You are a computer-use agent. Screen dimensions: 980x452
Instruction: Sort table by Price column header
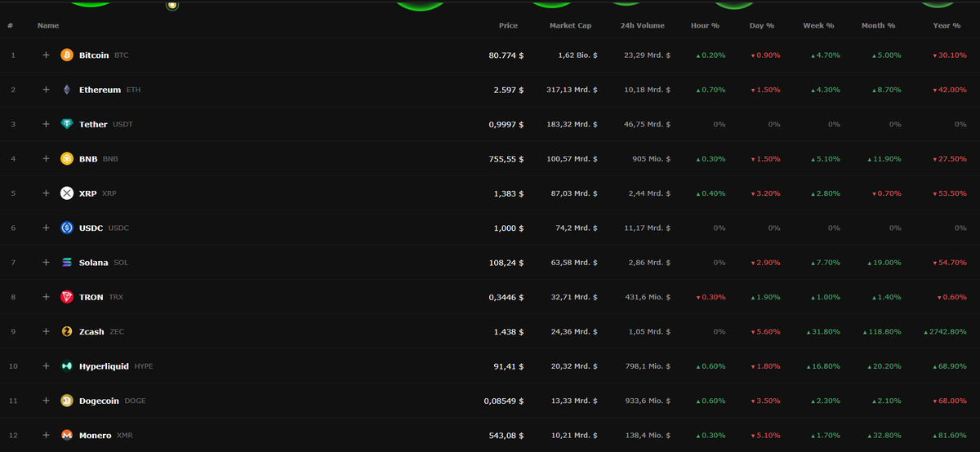pos(508,25)
